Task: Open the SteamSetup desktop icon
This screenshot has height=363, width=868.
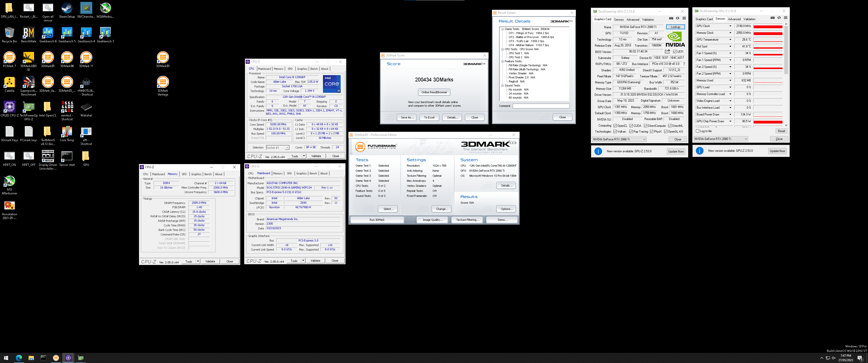Action: pos(67,10)
